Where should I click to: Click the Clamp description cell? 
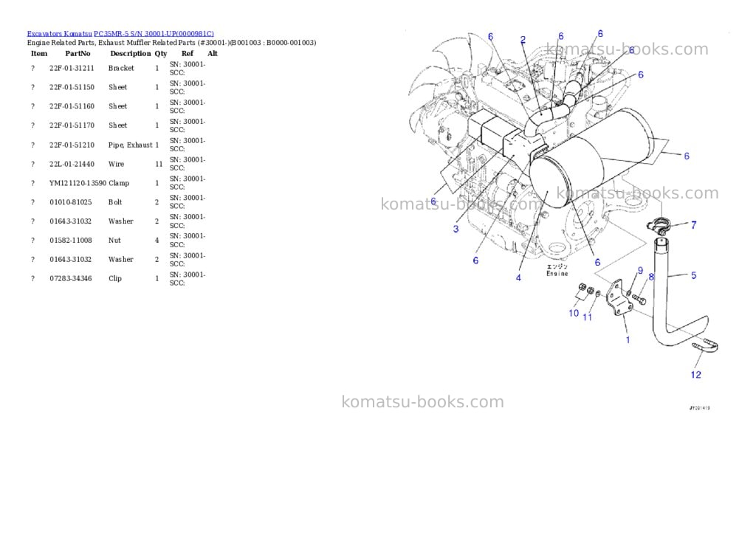tap(119, 183)
